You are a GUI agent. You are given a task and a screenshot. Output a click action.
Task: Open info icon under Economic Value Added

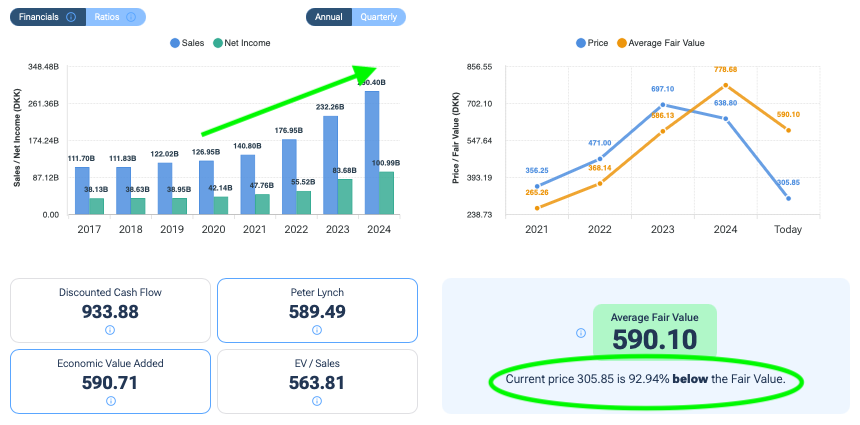[x=110, y=401]
